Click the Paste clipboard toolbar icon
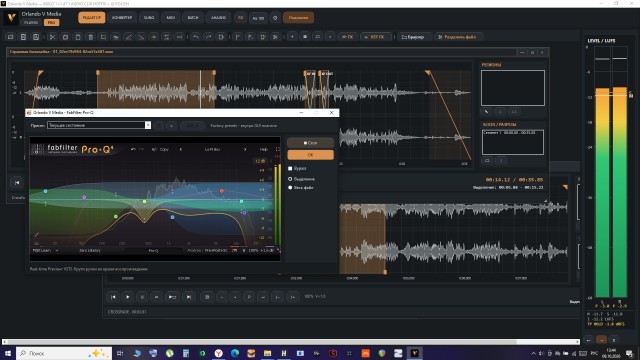 click(x=78, y=37)
